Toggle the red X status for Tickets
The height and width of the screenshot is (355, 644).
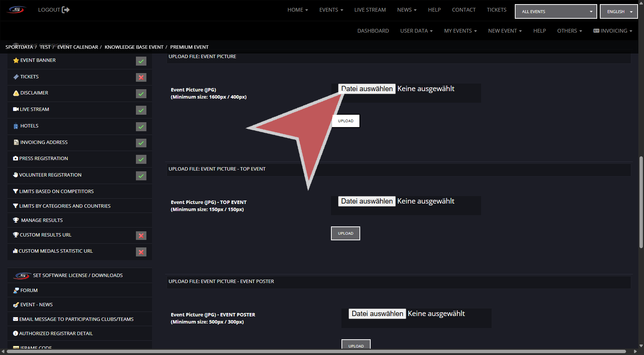coord(141,78)
